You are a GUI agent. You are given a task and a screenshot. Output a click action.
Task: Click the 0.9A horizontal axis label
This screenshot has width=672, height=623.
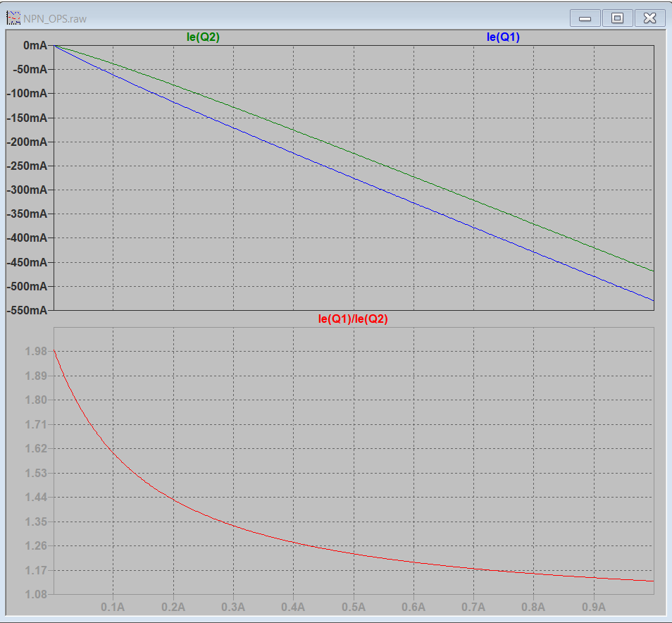(594, 607)
